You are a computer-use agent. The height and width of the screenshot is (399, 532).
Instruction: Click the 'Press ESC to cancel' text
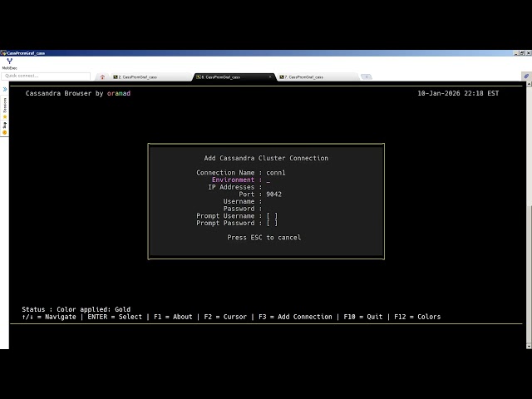[264, 238]
